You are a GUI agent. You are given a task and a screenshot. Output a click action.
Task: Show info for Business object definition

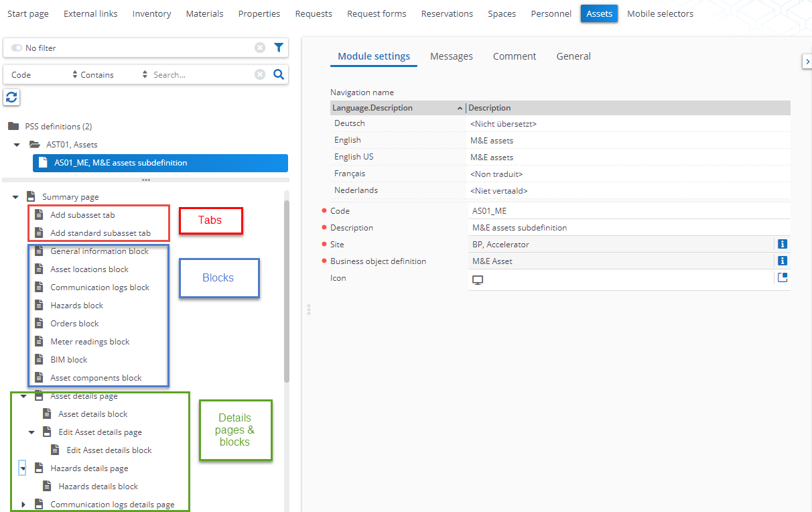click(x=783, y=261)
